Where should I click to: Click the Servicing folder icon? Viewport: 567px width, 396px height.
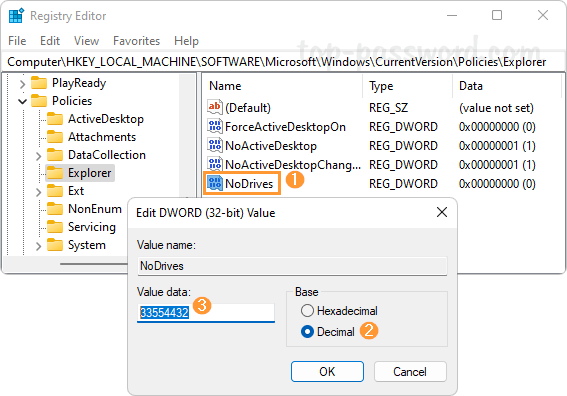pos(55,227)
